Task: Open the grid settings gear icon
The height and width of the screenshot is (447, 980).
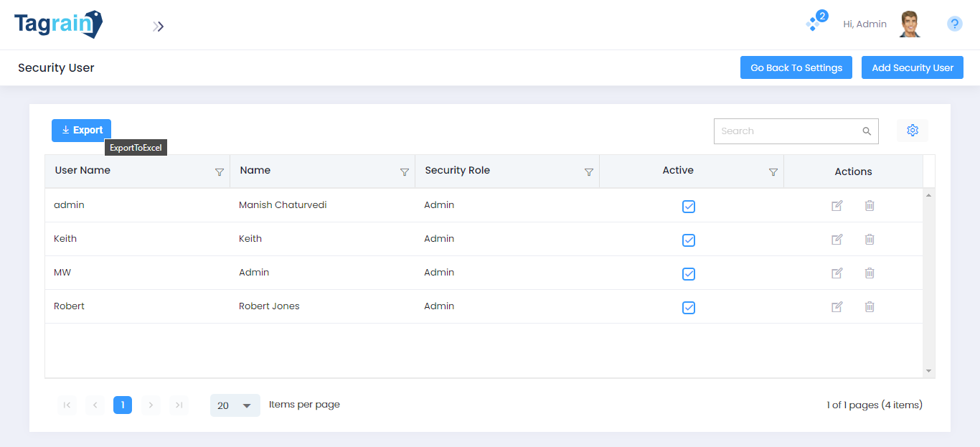Action: 912,131
